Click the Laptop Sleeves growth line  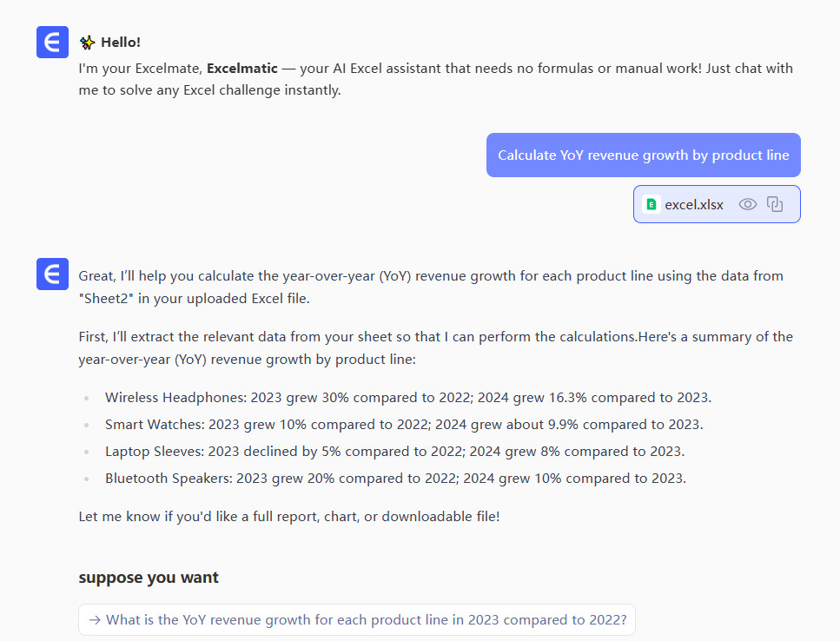(x=394, y=452)
